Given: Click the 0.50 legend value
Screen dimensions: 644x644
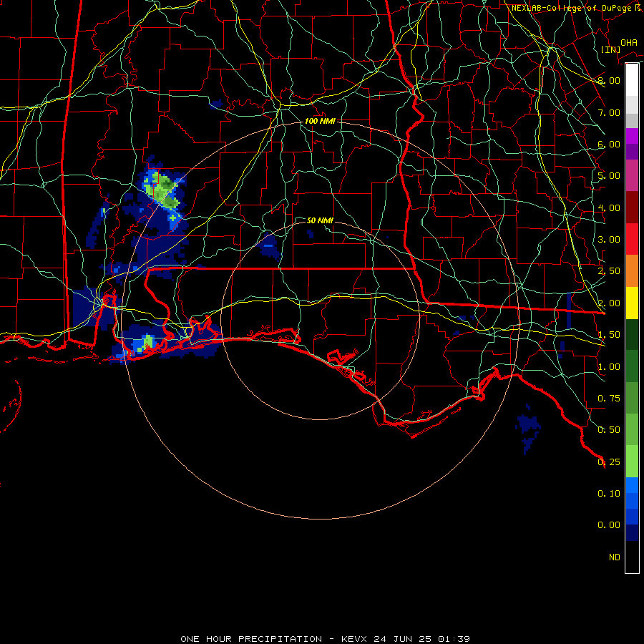Looking at the screenshot, I should pyautogui.click(x=609, y=430).
